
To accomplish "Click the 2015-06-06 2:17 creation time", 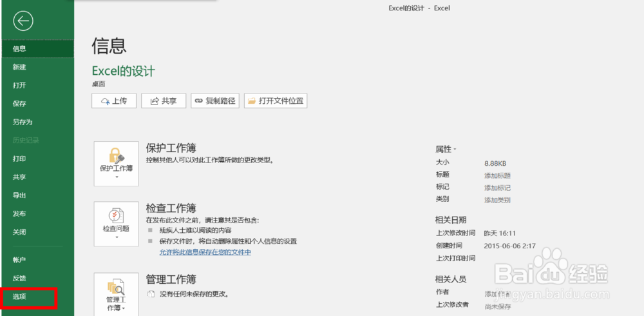I will [509, 246].
